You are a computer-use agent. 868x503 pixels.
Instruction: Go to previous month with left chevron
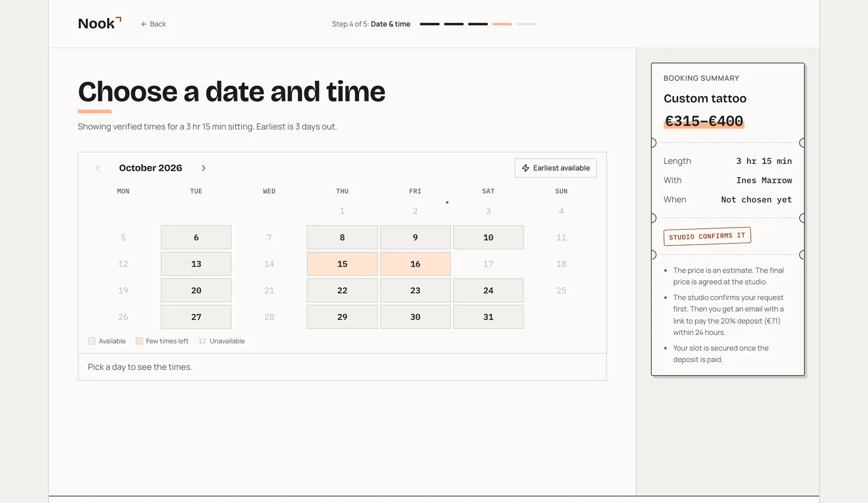(x=98, y=168)
